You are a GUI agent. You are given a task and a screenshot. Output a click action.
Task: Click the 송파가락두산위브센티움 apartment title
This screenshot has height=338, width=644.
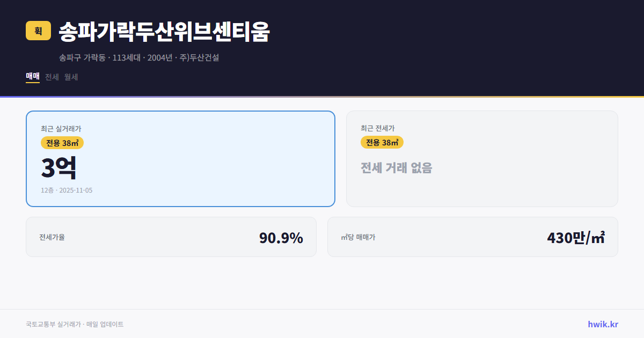point(165,32)
